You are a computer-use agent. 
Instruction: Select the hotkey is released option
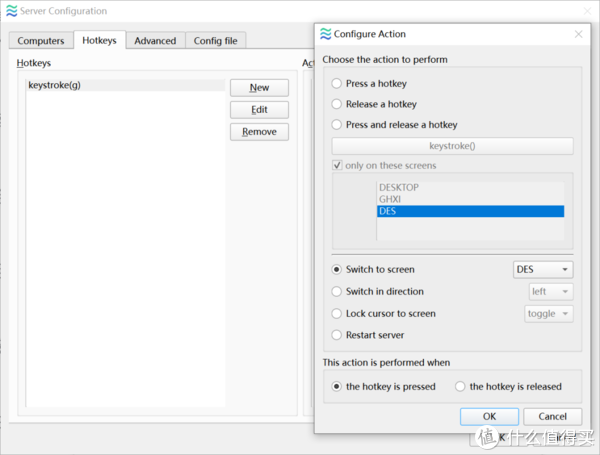pyautogui.click(x=460, y=386)
